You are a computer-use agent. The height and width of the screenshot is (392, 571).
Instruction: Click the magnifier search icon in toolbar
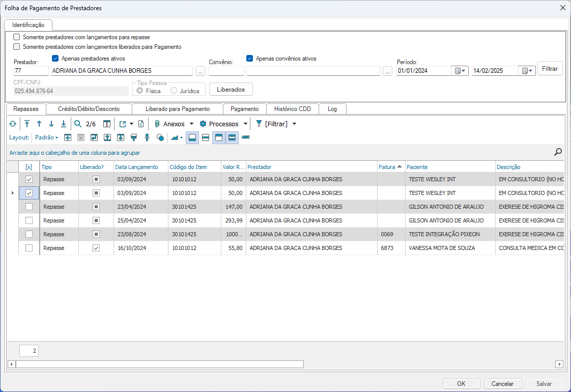78,124
